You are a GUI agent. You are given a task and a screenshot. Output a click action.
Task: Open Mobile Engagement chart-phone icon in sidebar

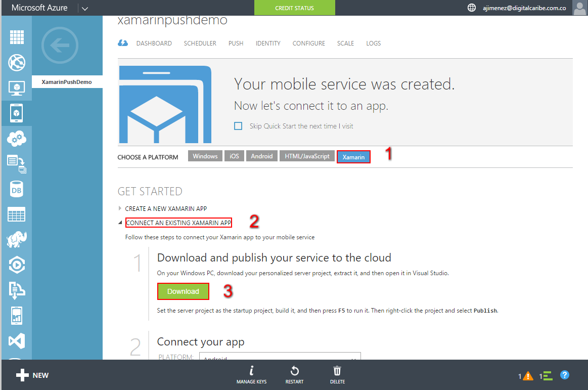tap(17, 316)
